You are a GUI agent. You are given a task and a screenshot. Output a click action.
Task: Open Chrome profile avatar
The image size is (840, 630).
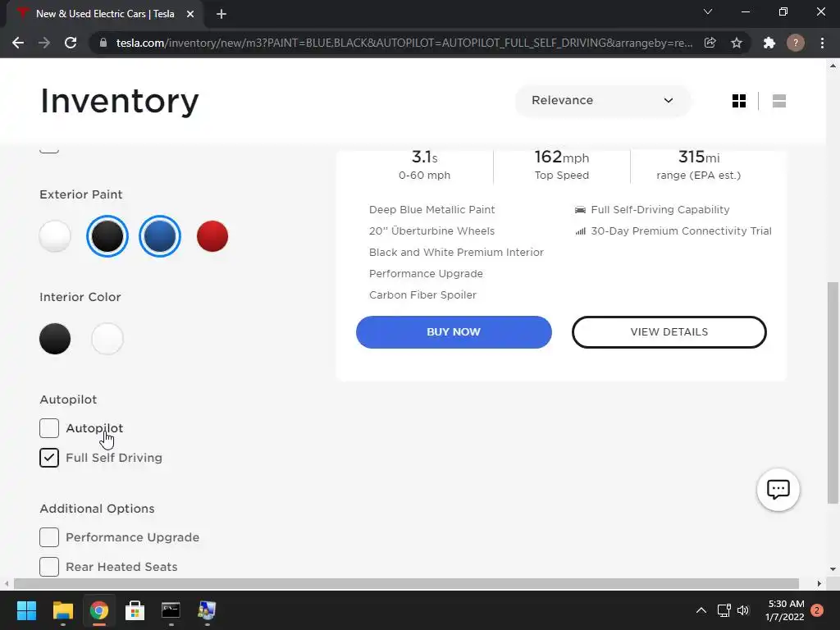[x=796, y=43]
